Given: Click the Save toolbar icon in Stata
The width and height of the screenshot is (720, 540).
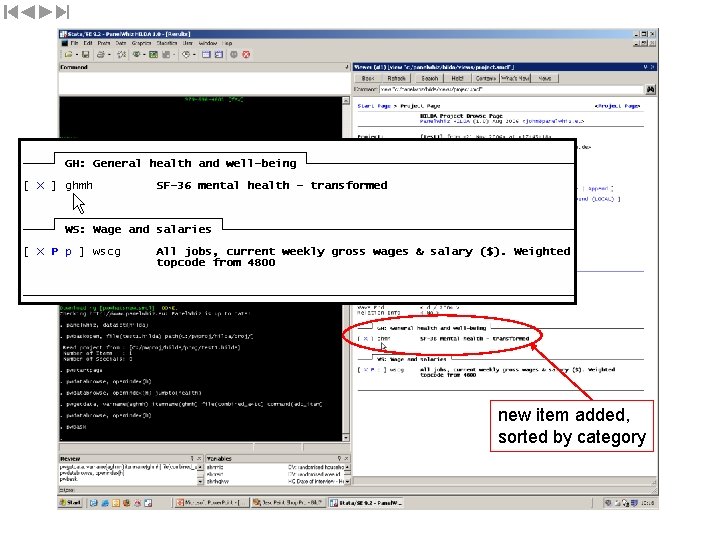Looking at the screenshot, I should [85, 55].
